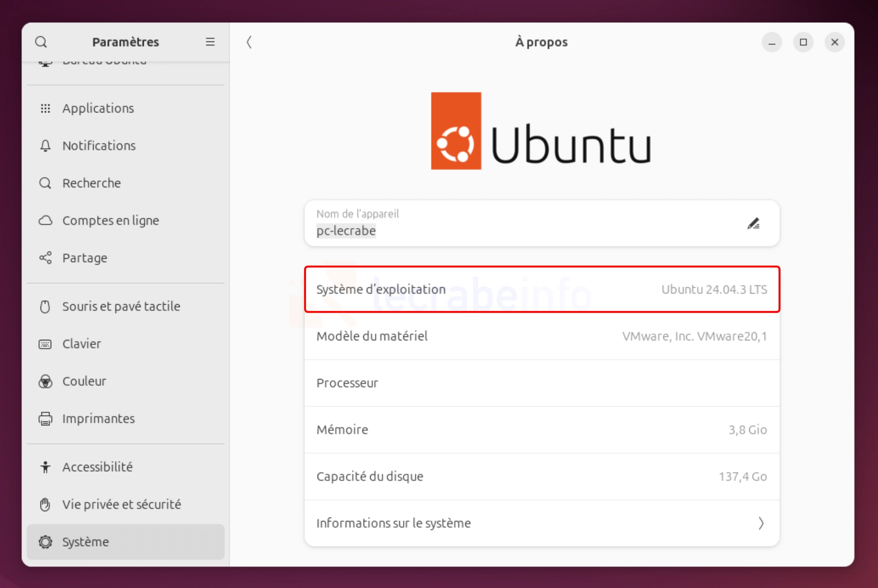Click the Mémoire row label
The height and width of the screenshot is (588, 878).
(342, 430)
